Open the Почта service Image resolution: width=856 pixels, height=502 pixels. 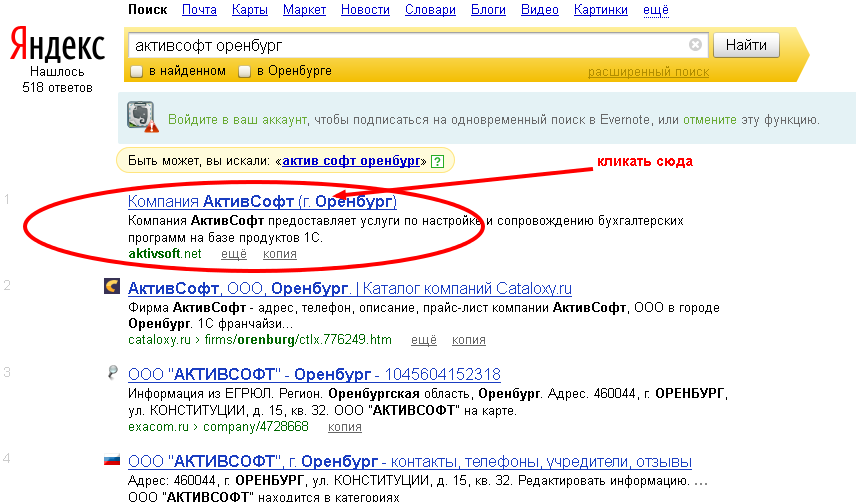point(199,10)
